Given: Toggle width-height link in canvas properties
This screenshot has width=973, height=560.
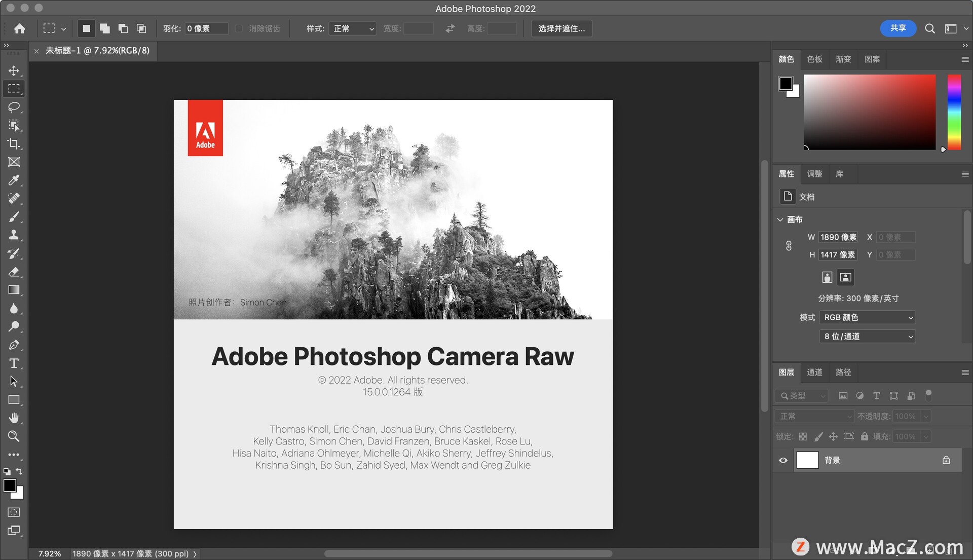Looking at the screenshot, I should 789,246.
